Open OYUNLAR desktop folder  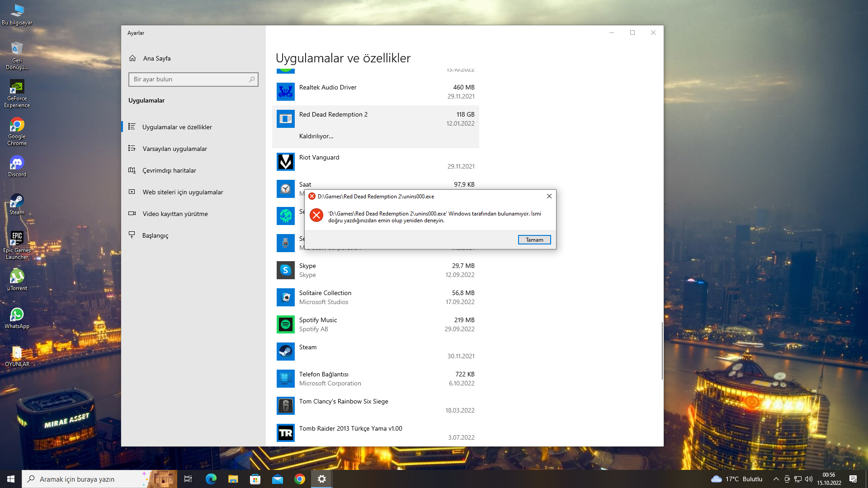pos(17,356)
